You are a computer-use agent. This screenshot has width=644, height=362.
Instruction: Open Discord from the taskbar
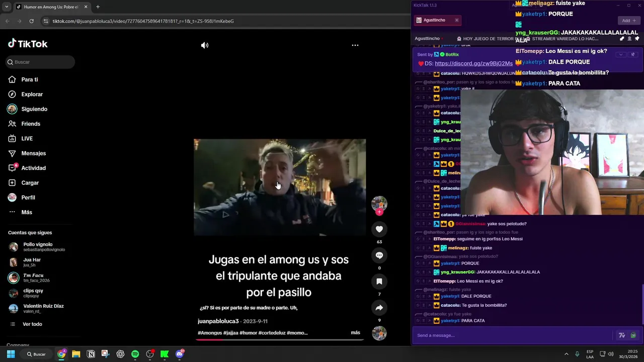click(180, 354)
